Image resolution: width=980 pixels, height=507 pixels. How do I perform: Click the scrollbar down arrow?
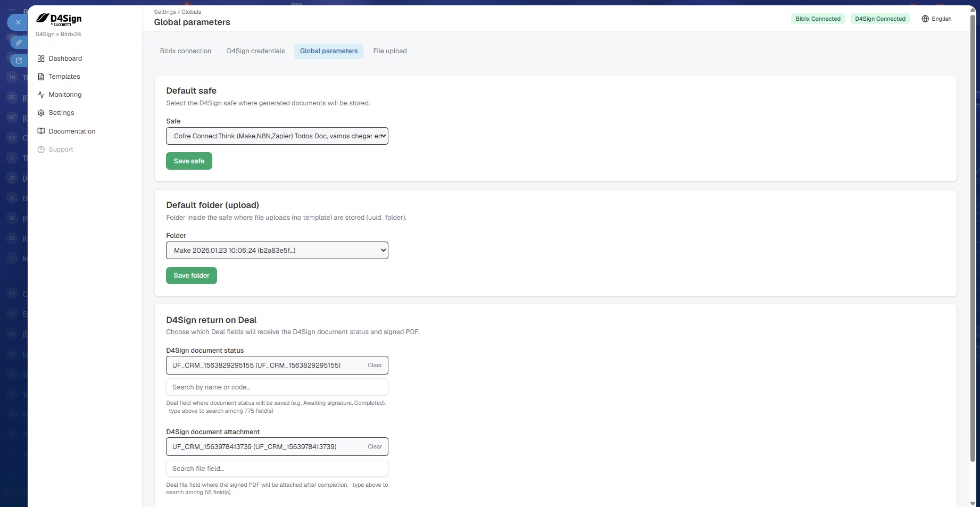[x=973, y=503]
